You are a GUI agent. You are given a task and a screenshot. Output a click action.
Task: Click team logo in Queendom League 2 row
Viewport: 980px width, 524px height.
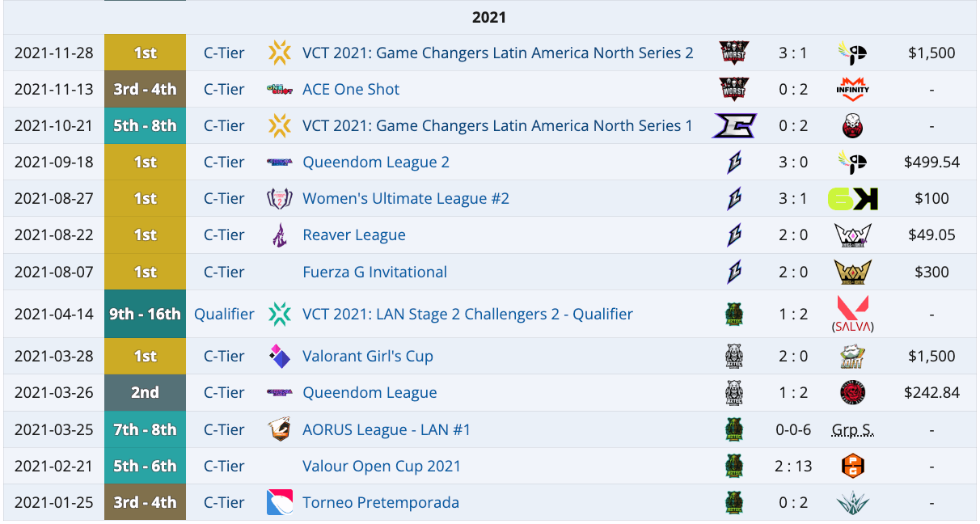click(x=734, y=163)
